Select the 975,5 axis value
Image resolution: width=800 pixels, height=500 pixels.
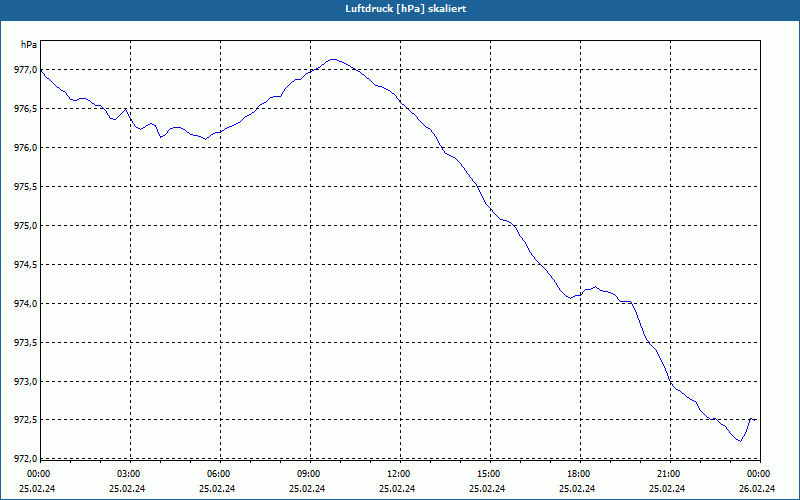pos(25,187)
